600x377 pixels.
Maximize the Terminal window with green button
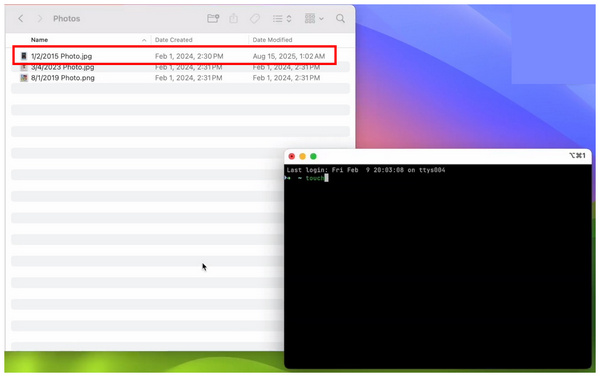coord(313,156)
